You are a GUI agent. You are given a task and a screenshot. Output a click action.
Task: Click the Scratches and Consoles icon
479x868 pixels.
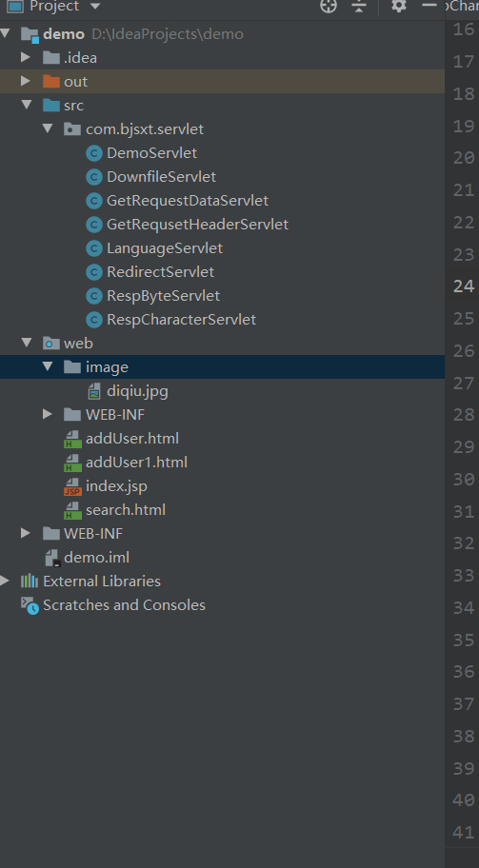click(30, 605)
